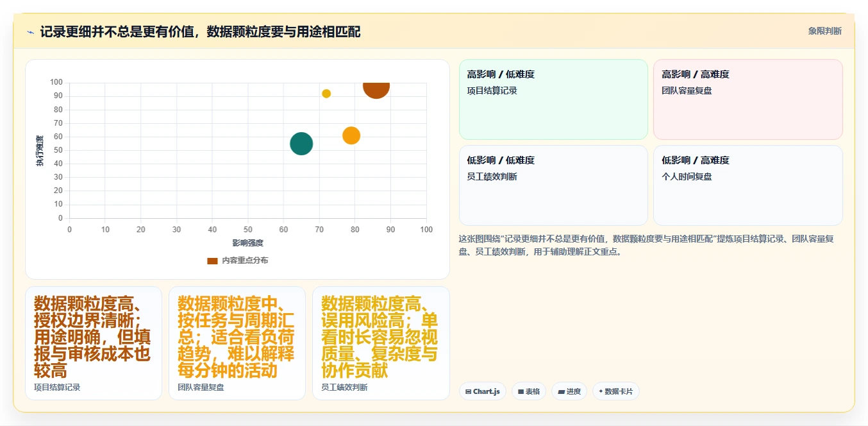Select the 高影响 / 低难度 quadrant card

(x=553, y=99)
